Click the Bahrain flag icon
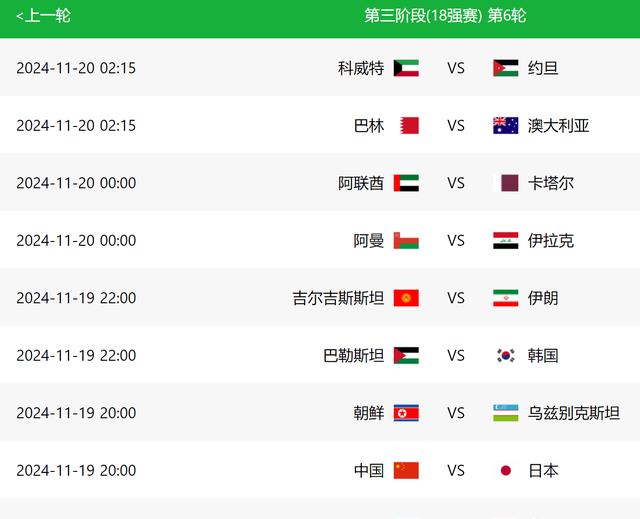 click(409, 126)
